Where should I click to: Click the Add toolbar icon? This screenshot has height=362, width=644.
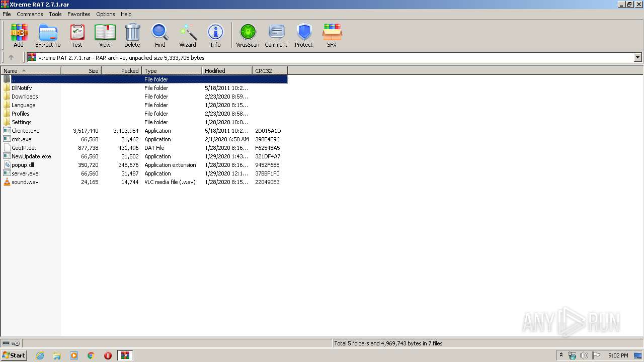click(x=19, y=35)
